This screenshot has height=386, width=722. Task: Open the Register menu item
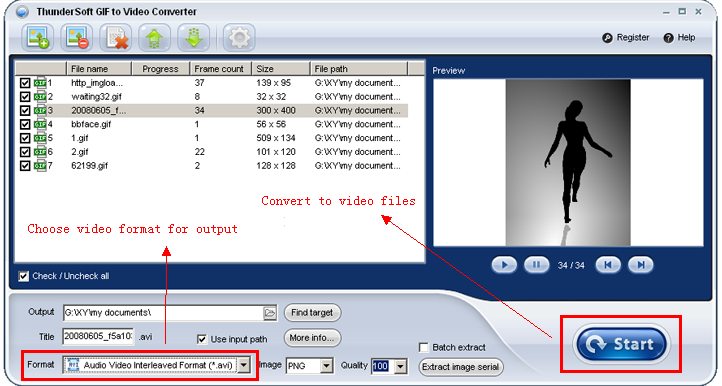(626, 38)
